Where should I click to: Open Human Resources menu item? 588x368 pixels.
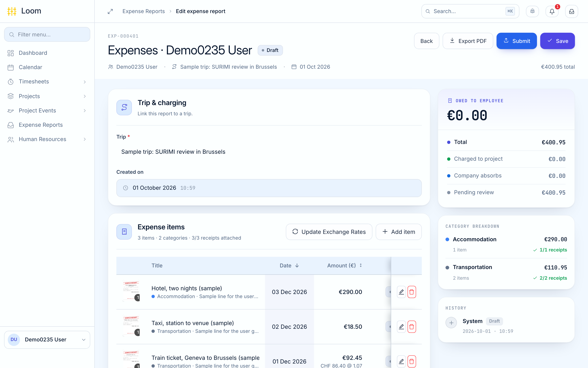tap(47, 139)
